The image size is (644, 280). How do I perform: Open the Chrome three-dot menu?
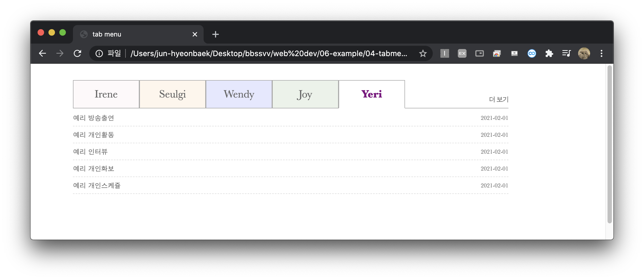coord(602,53)
